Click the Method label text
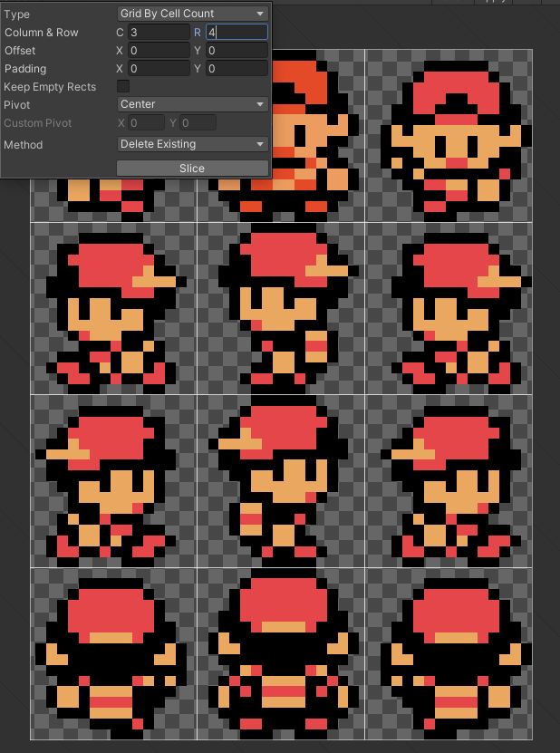 [23, 145]
